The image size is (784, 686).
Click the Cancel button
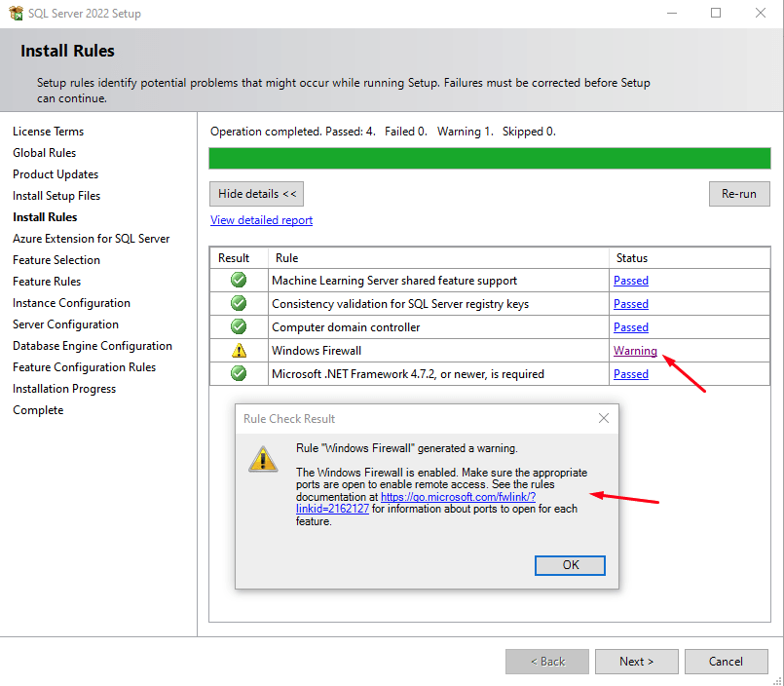(726, 662)
